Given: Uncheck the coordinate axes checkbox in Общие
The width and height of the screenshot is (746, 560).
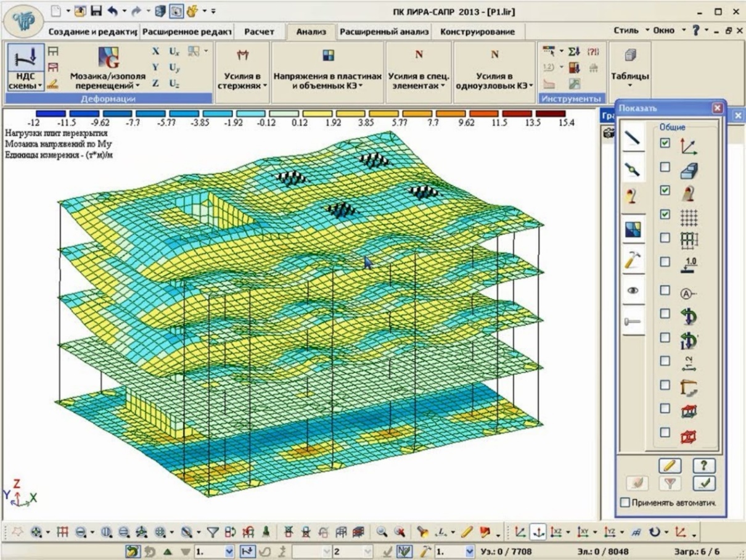Looking at the screenshot, I should pos(665,144).
